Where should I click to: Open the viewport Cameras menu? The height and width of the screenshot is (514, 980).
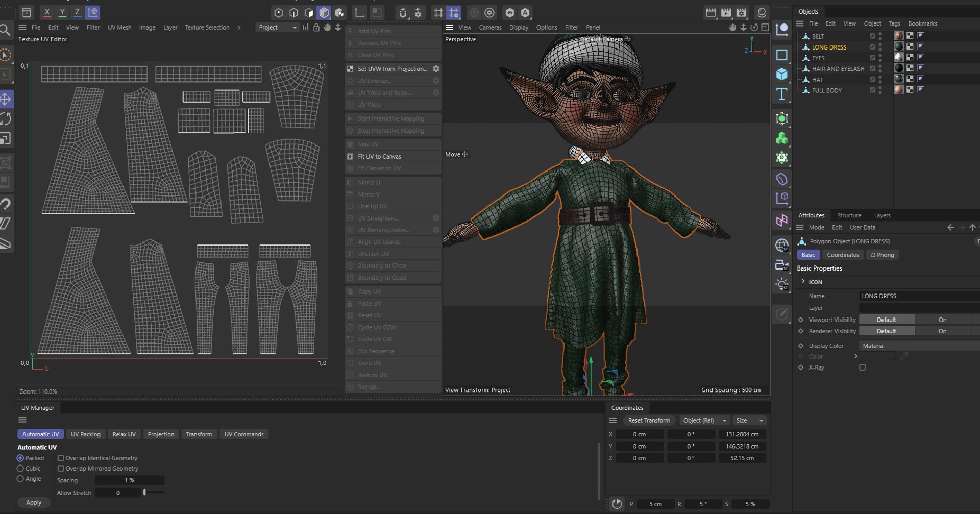tap(490, 28)
